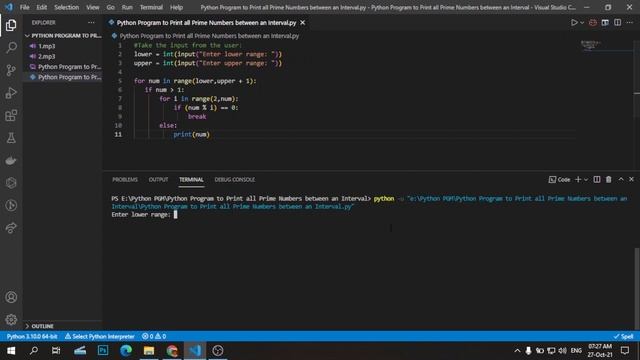
Task: Select 1.mp3 in the explorer
Action: 47,46
